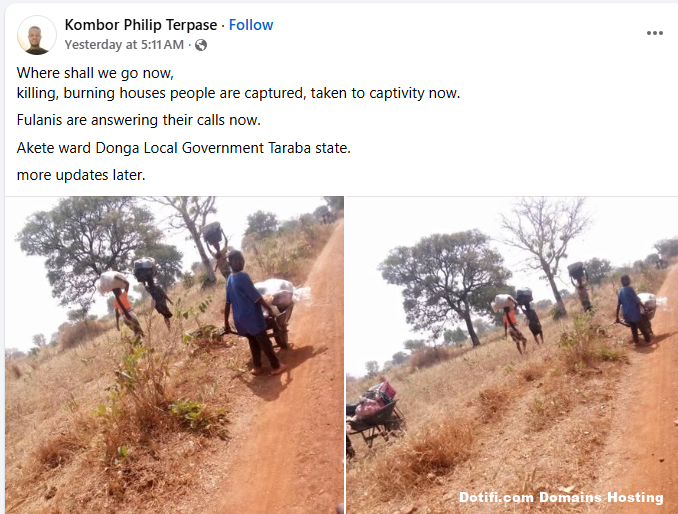Click the blue-shirted person in left photo
This screenshot has height=514, width=678.
[x=250, y=312]
